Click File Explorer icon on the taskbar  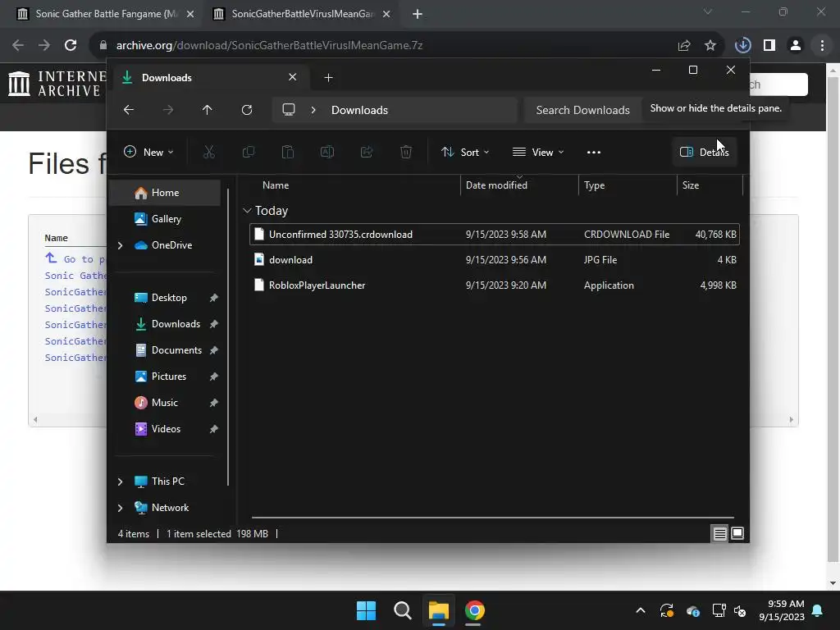[438, 610]
